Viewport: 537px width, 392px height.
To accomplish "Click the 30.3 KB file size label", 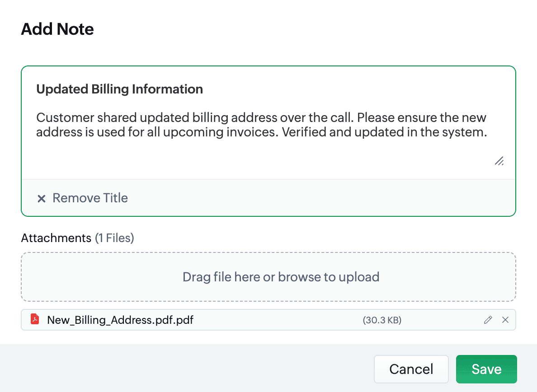I will [382, 320].
